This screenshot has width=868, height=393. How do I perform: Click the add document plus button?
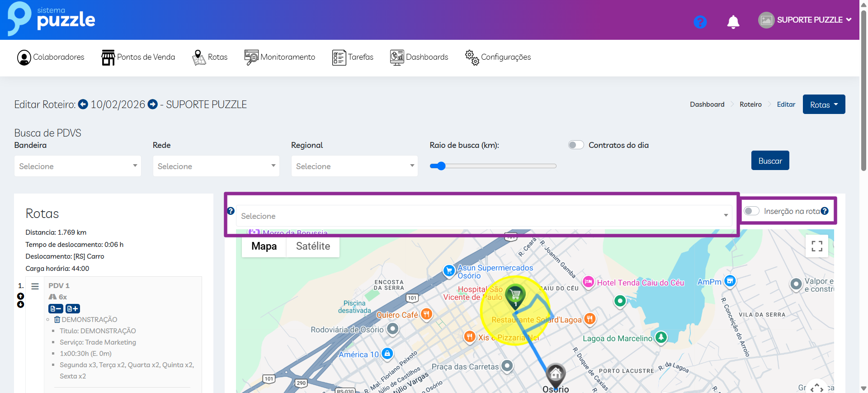(73, 308)
